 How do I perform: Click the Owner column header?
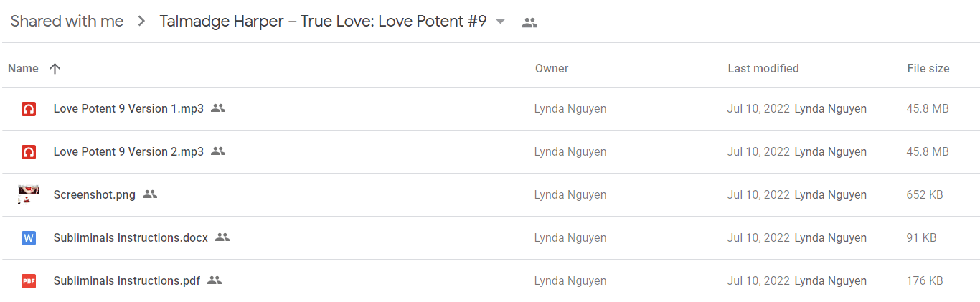552,69
